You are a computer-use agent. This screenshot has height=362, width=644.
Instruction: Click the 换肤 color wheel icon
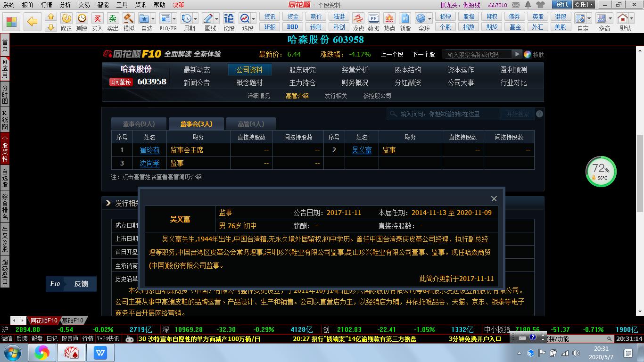528,54
